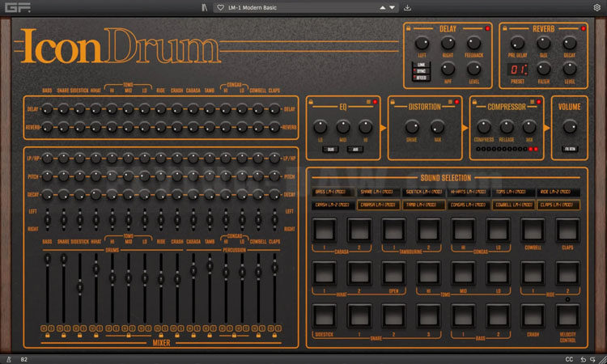
Task: Click the EQ Sub button
Action: click(x=330, y=149)
